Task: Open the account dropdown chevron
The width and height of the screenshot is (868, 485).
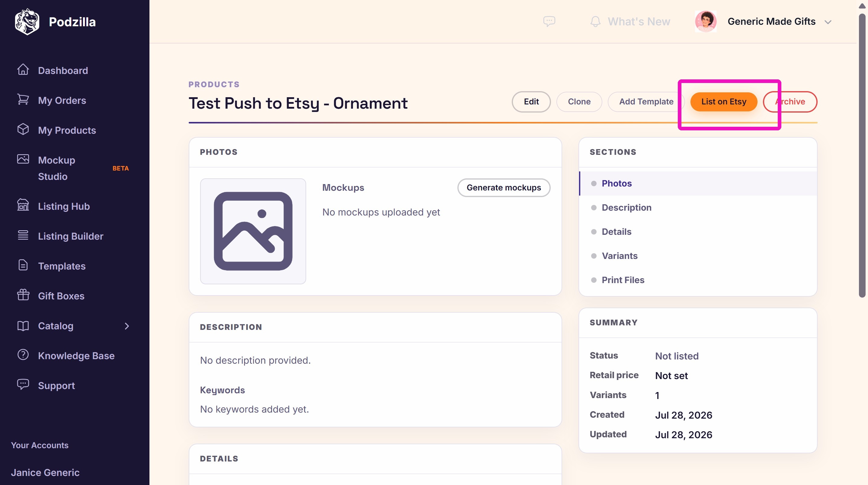Action: [828, 22]
